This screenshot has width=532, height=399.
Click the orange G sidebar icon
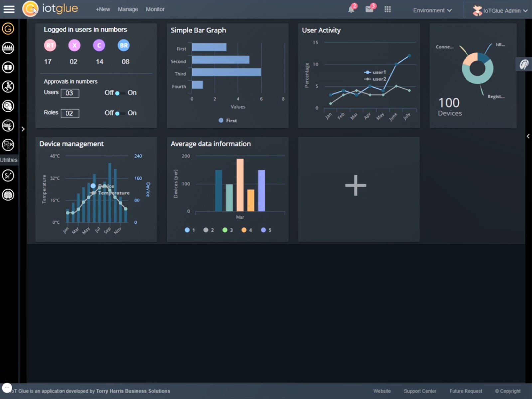(x=8, y=29)
